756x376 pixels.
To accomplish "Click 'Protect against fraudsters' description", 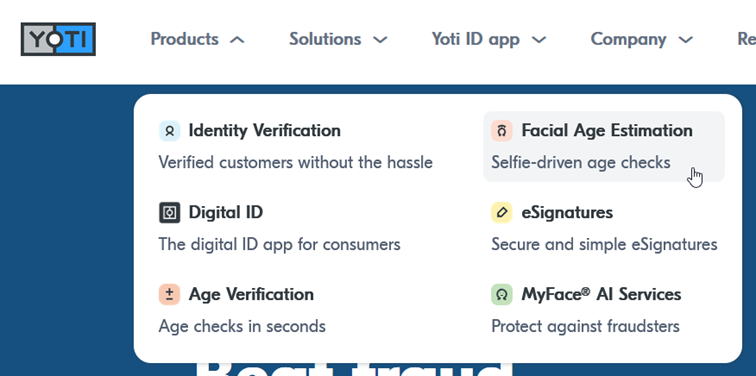I will coord(585,326).
